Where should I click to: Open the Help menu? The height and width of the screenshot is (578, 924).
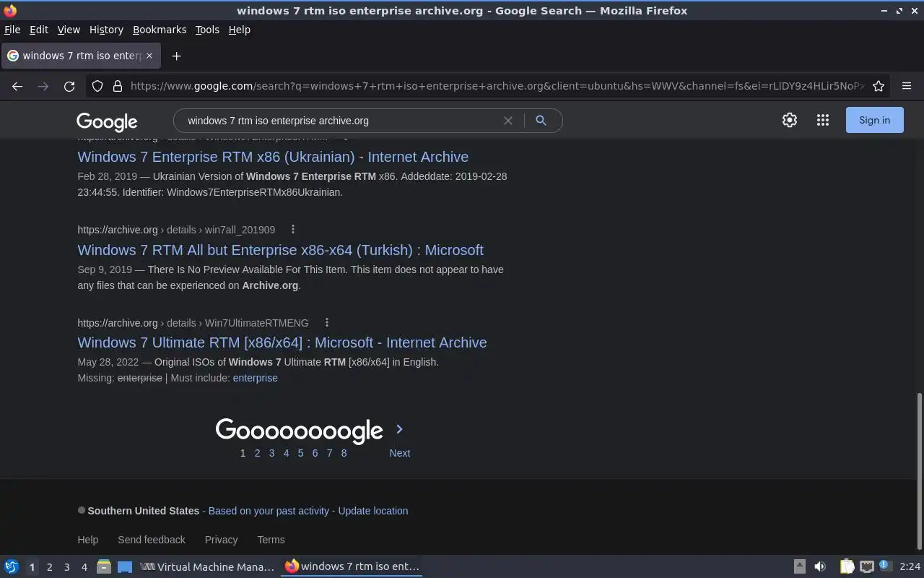point(239,30)
